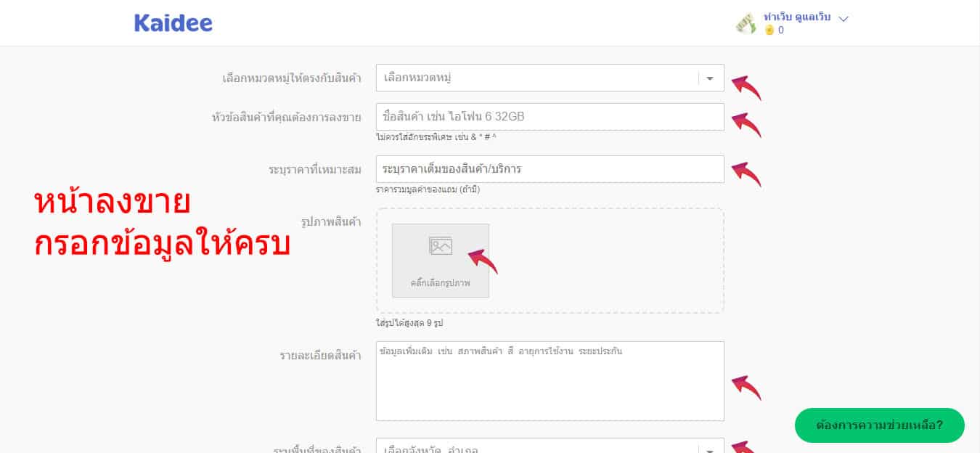Focus the price field ระบุราคาเต็มของสินค้า/บริการ

550,169
